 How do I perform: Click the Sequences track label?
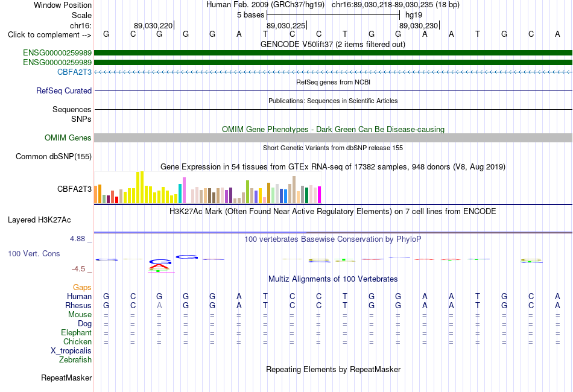72,109
